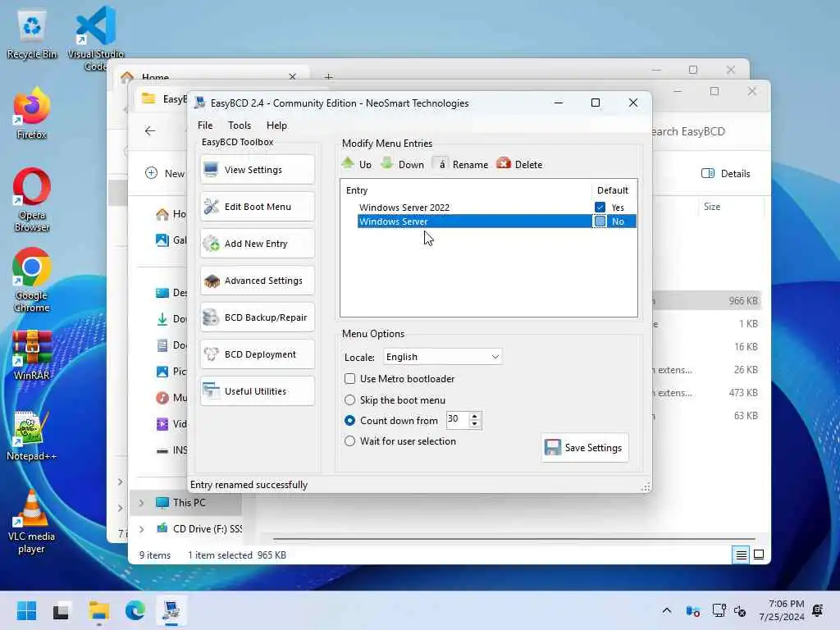The image size is (840, 630).
Task: Switch Explorer to large thumbnails view
Action: point(759,555)
